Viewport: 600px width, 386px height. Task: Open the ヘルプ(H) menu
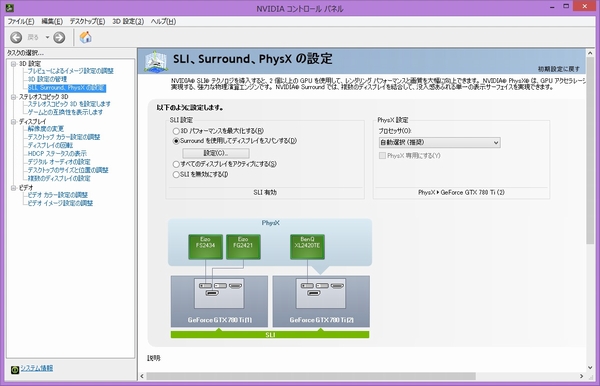point(163,21)
